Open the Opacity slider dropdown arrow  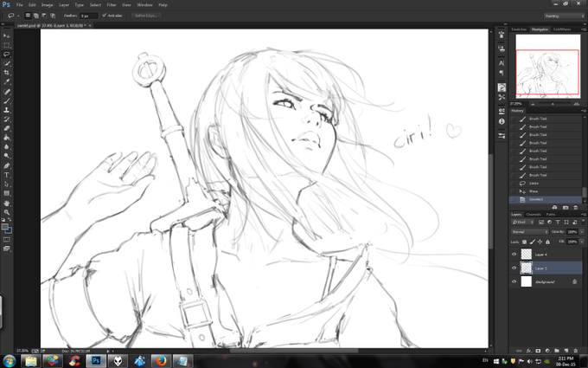(x=582, y=232)
